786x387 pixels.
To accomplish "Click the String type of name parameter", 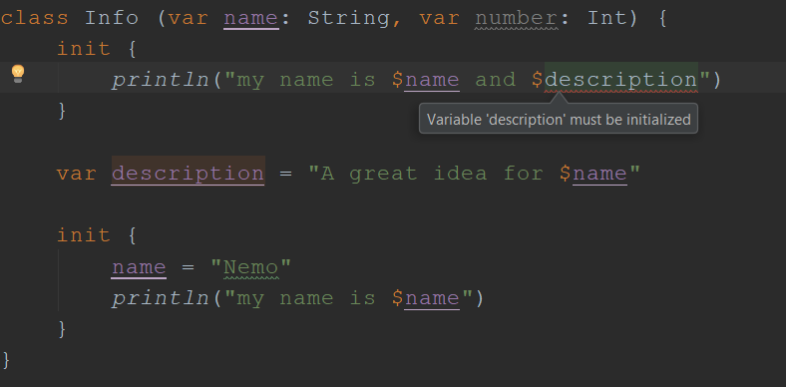I will 349,18.
